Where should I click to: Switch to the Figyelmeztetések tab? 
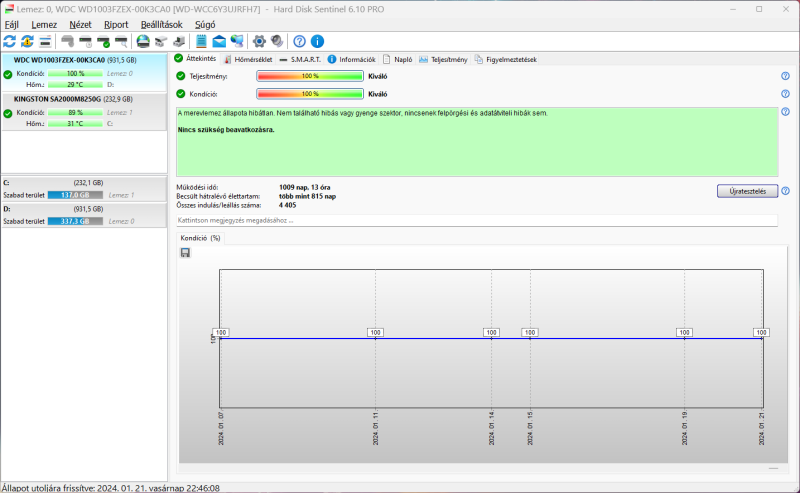pyautogui.click(x=506, y=60)
